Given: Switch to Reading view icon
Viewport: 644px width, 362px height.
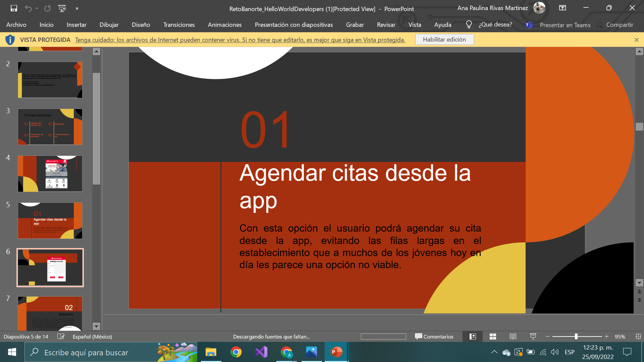Looking at the screenshot, I should (x=513, y=337).
